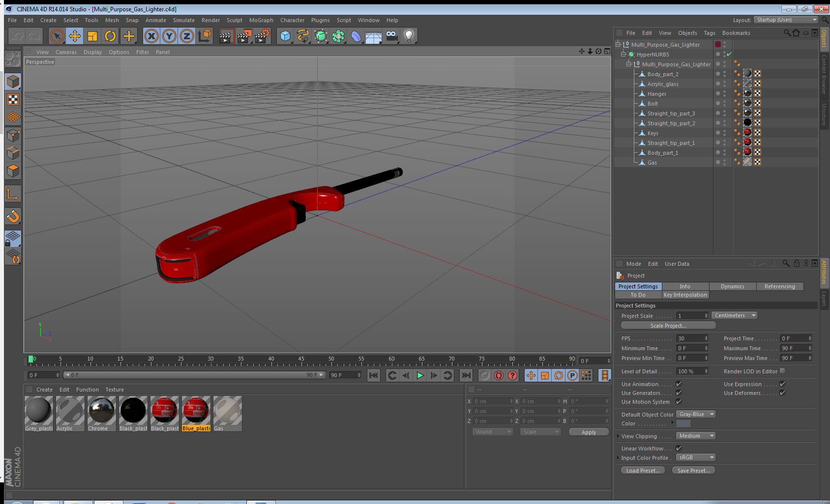Add a Light object
The height and width of the screenshot is (504, 830).
coord(409,36)
